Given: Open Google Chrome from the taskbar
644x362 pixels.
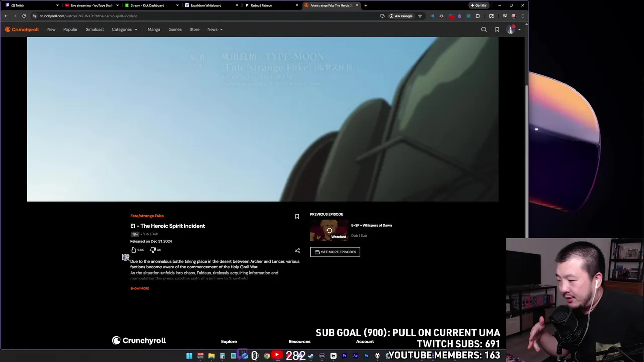Looking at the screenshot, I should [267, 356].
